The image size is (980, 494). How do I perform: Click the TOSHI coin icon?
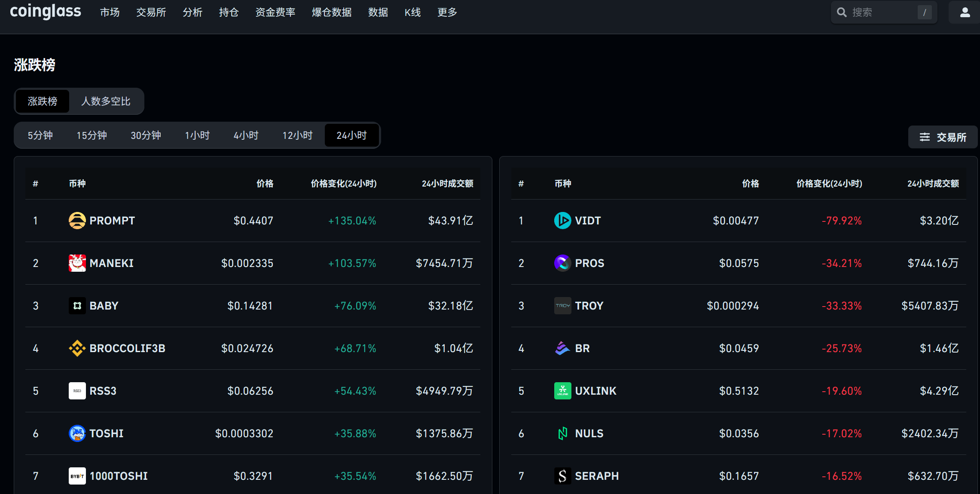77,433
